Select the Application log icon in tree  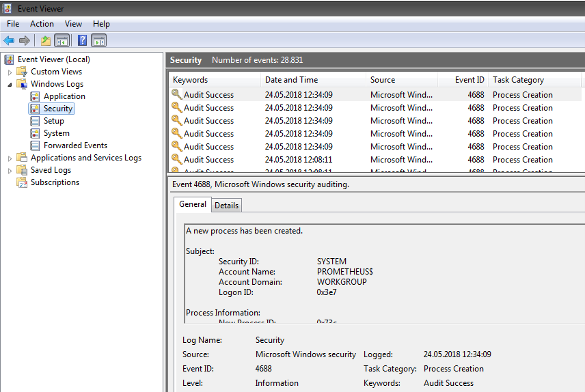[35, 96]
